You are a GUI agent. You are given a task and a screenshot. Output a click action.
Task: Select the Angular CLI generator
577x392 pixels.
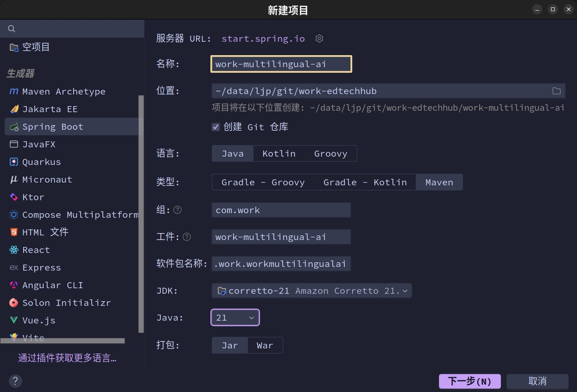[52, 285]
